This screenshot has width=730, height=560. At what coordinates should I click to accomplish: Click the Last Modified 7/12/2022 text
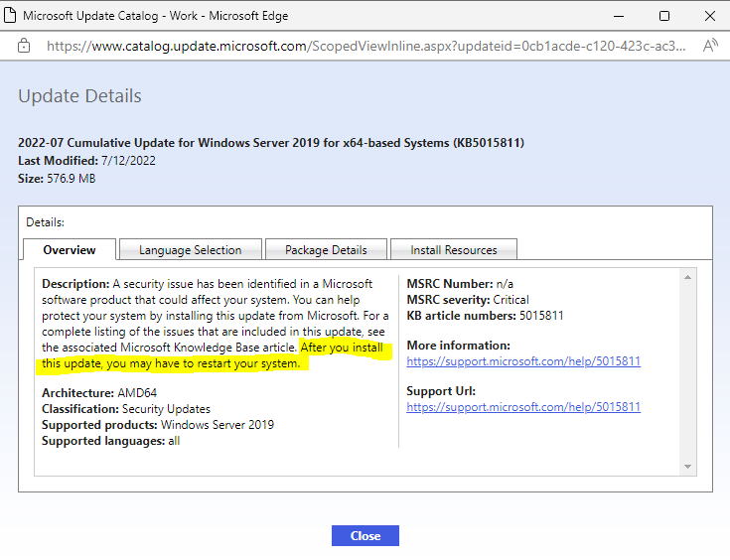click(86, 161)
